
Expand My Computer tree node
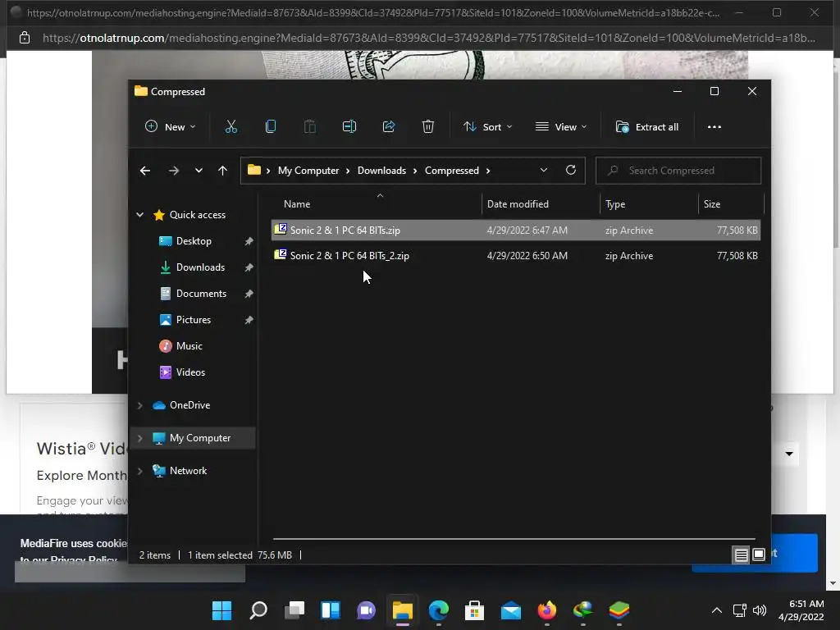tap(139, 438)
